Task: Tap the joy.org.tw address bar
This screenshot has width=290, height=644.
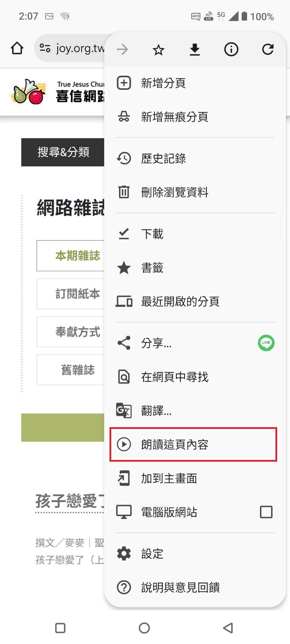Action: click(80, 48)
